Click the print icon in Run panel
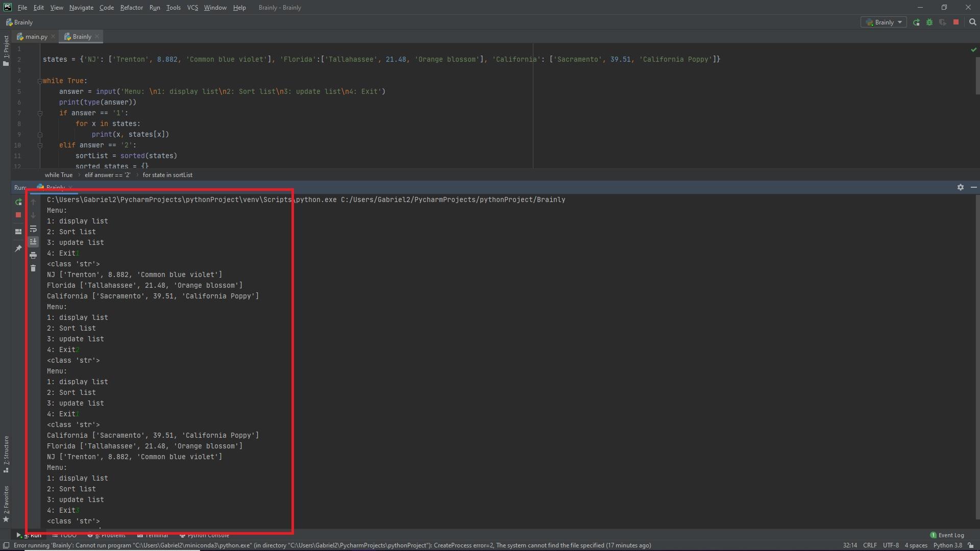Screen dimensions: 980x551 (x=33, y=255)
